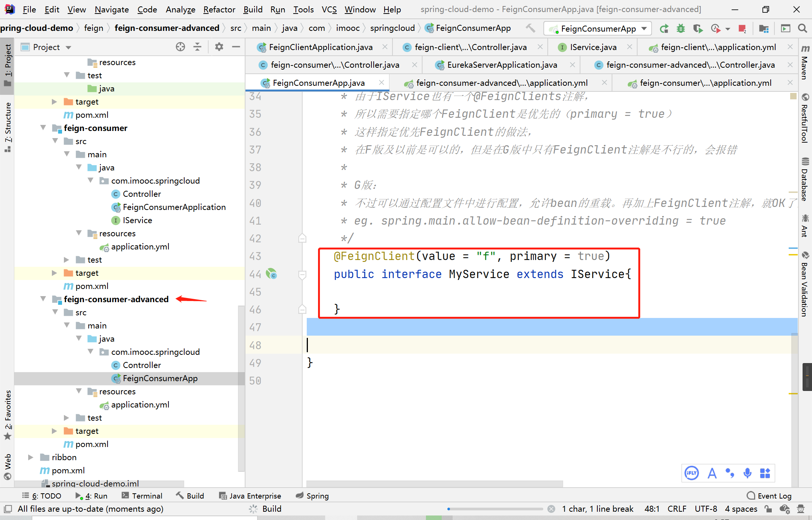Click the iFly input method logo

[692, 473]
